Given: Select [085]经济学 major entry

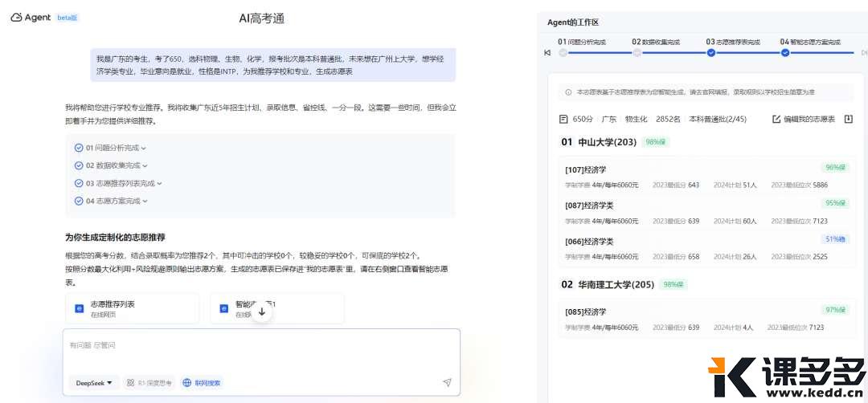Looking at the screenshot, I should click(586, 311).
